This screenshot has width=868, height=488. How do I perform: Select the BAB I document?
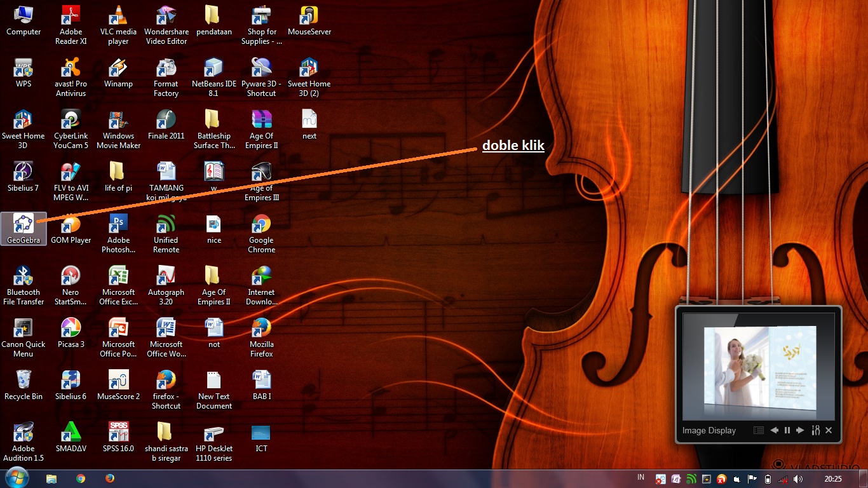(x=262, y=385)
